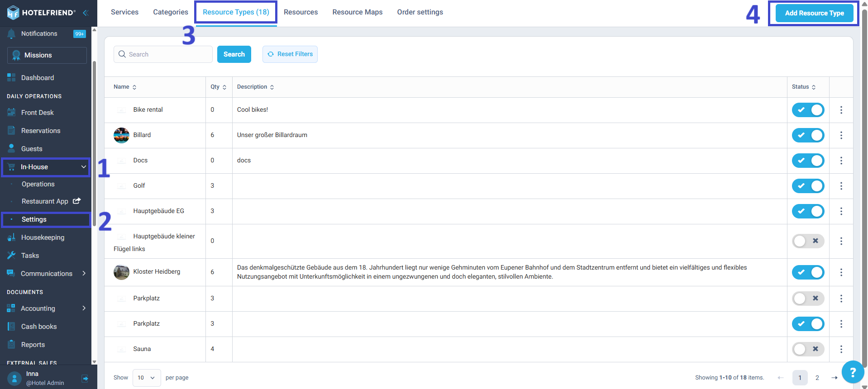Click the Inna user avatar
The height and width of the screenshot is (389, 868).
14,378
